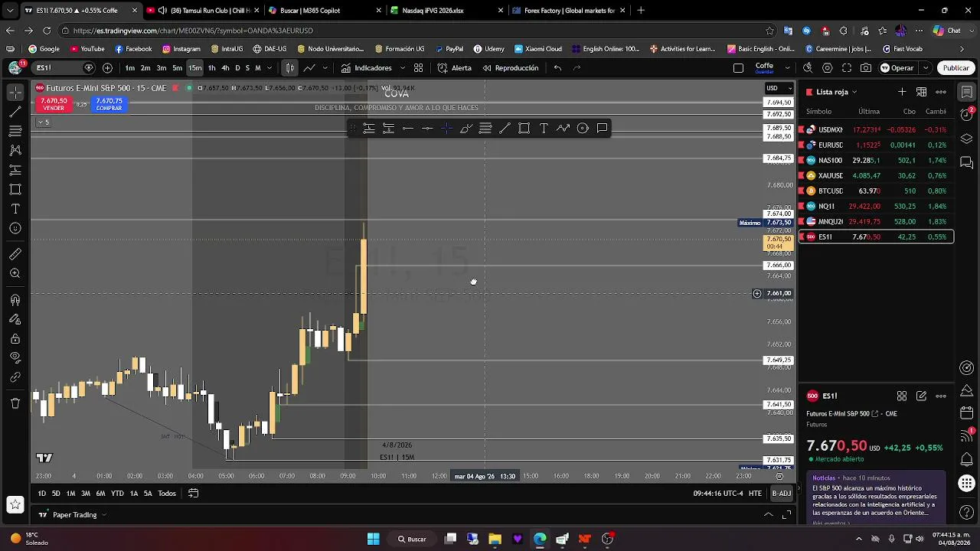The width and height of the screenshot is (980, 551).
Task: Select text tool in floating drawing toolbar
Action: (x=544, y=128)
